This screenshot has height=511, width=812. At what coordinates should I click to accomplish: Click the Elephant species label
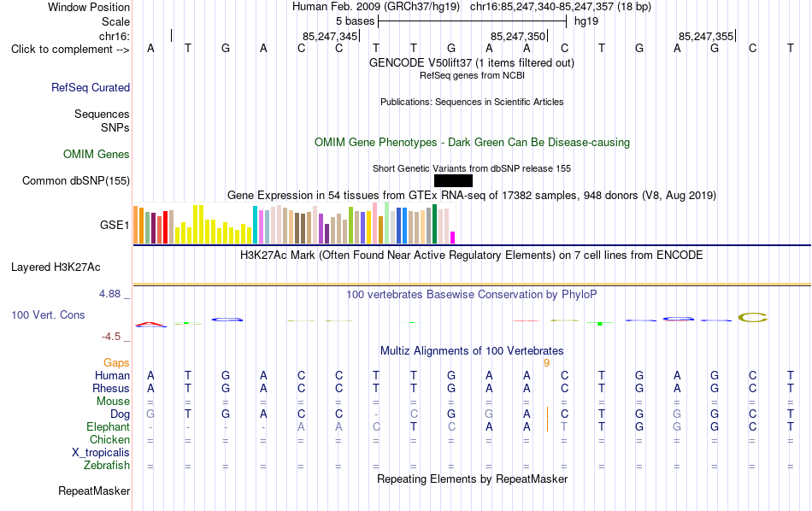109,426
